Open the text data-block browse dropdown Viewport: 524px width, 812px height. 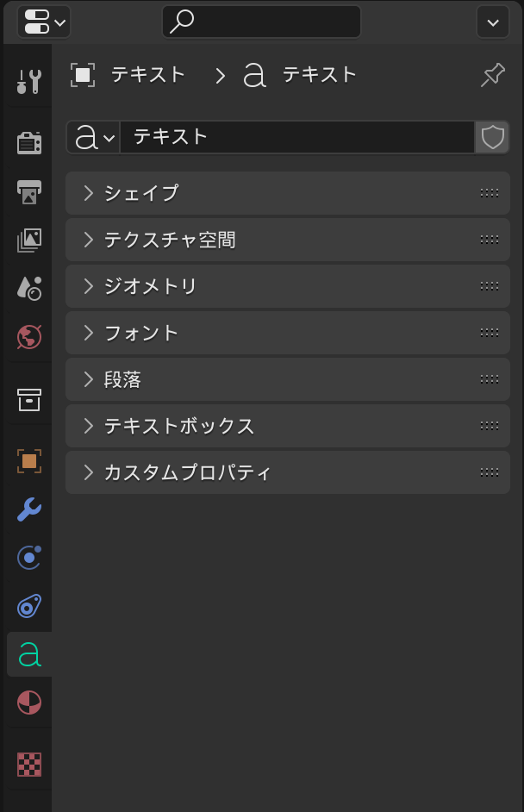pyautogui.click(x=91, y=137)
